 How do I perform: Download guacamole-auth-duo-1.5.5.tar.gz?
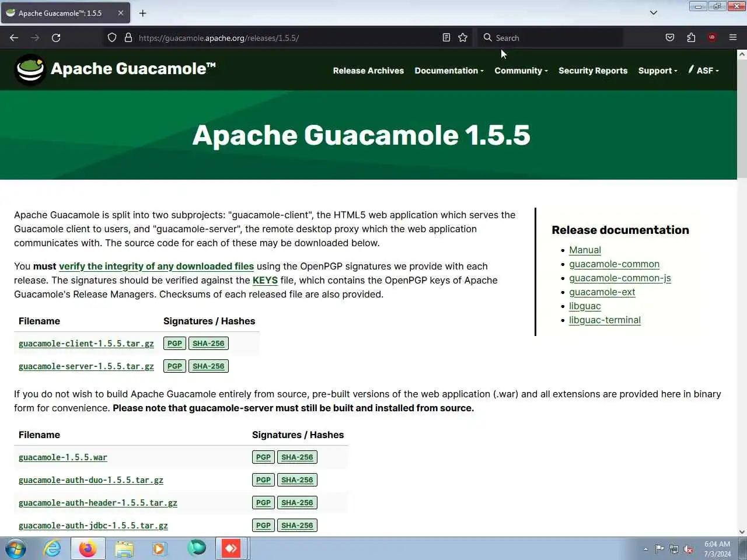click(91, 480)
